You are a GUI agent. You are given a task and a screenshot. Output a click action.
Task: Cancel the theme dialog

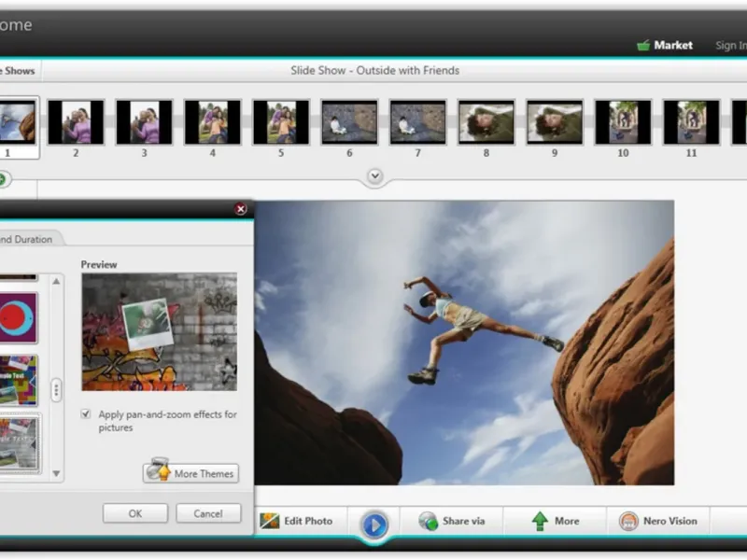pos(208,513)
